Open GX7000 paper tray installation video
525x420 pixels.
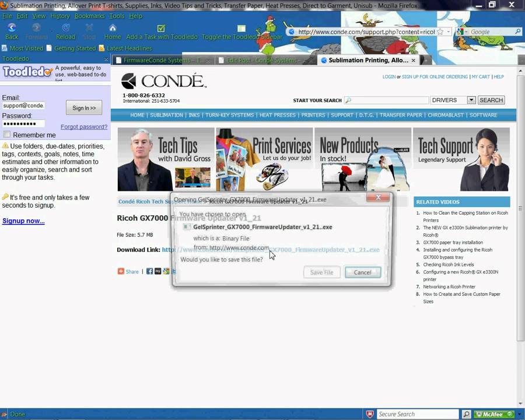click(453, 243)
